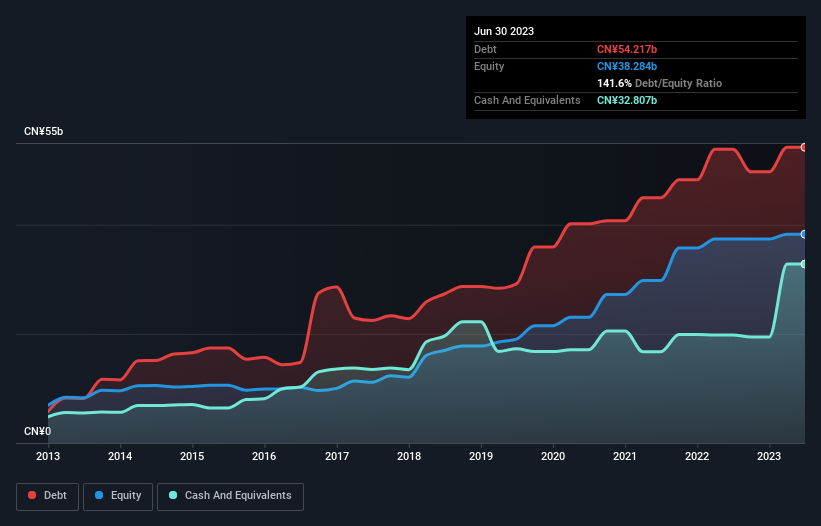Select the 2014 x-axis label
This screenshot has height=526, width=821.
(x=120, y=456)
